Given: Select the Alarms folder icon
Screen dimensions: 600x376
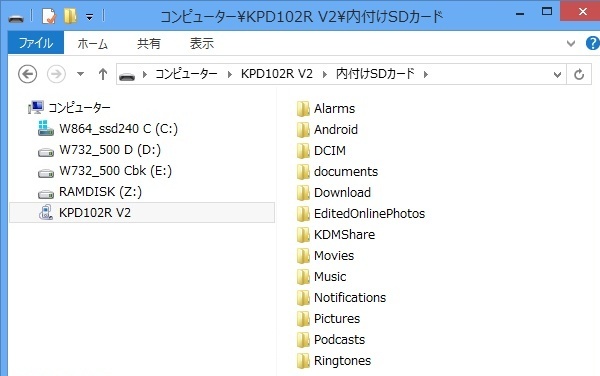Looking at the screenshot, I should click(x=303, y=109).
